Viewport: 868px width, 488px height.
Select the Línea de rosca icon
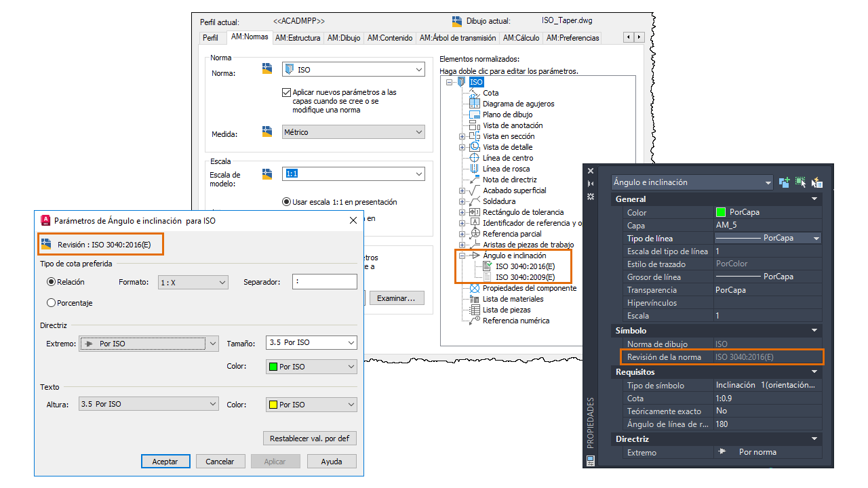click(x=475, y=169)
